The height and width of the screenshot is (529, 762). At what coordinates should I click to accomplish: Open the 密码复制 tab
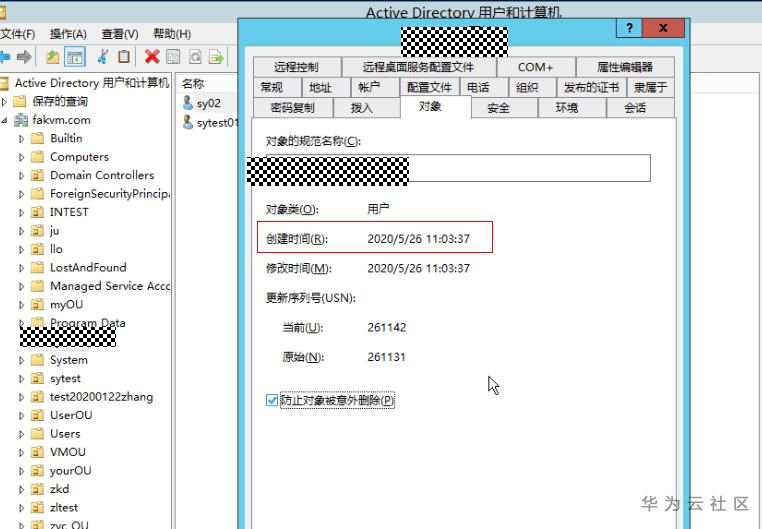pos(293,108)
